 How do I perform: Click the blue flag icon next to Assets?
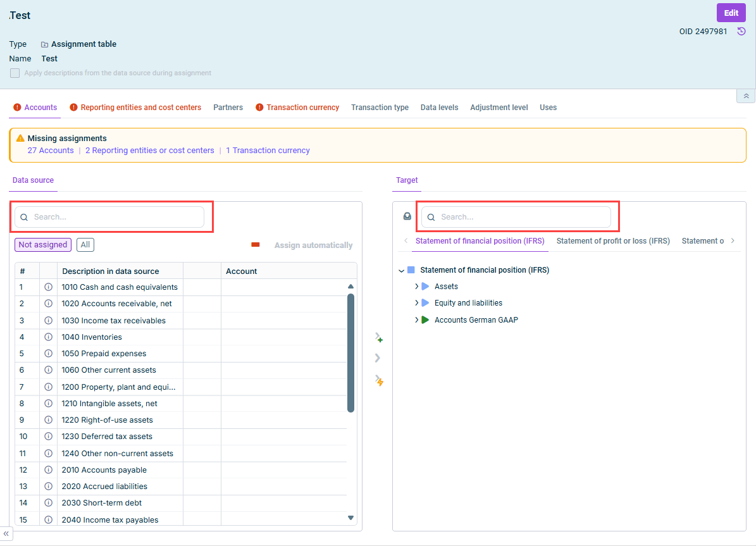[x=425, y=287]
